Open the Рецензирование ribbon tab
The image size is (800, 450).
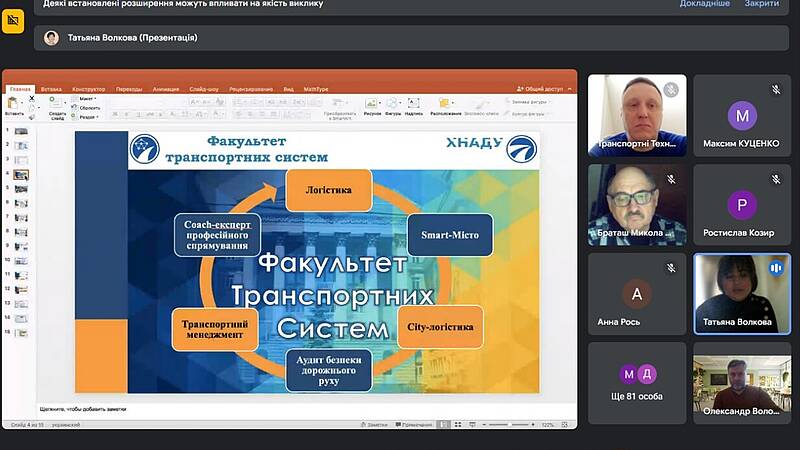pos(251,89)
